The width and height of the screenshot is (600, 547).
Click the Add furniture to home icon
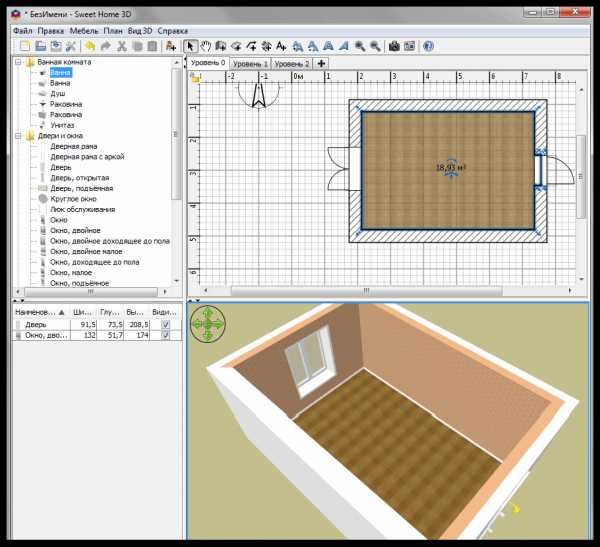[x=170, y=46]
